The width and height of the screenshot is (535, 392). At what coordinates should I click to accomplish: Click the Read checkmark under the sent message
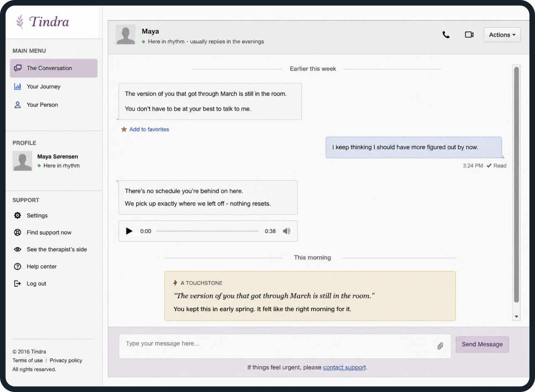[x=489, y=166]
